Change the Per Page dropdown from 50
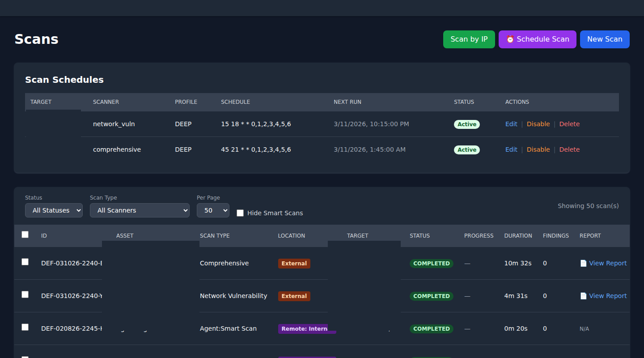 point(213,210)
